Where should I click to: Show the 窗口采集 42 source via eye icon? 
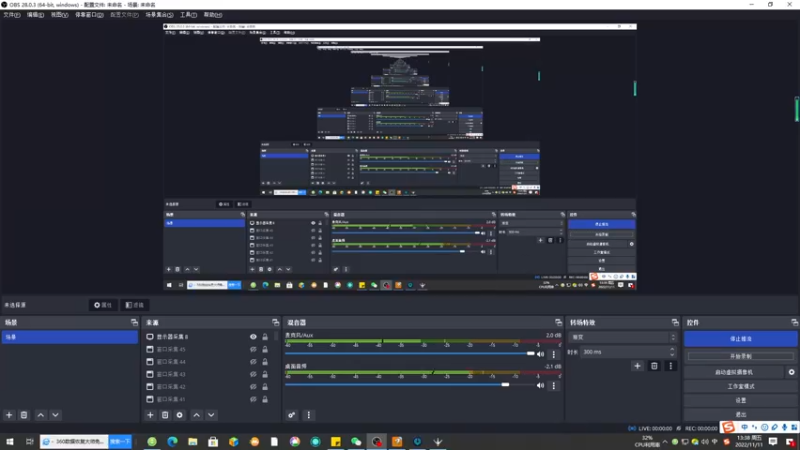coord(253,387)
